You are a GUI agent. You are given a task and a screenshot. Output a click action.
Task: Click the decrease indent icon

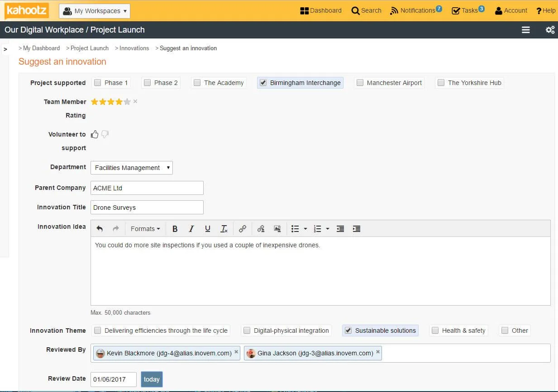[x=340, y=229]
